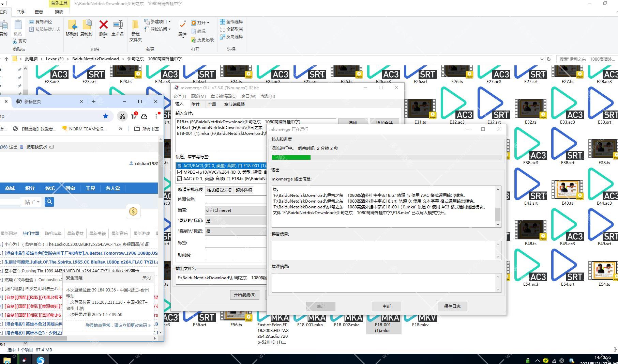Switch to the 章节编辑器 tab

point(234,105)
